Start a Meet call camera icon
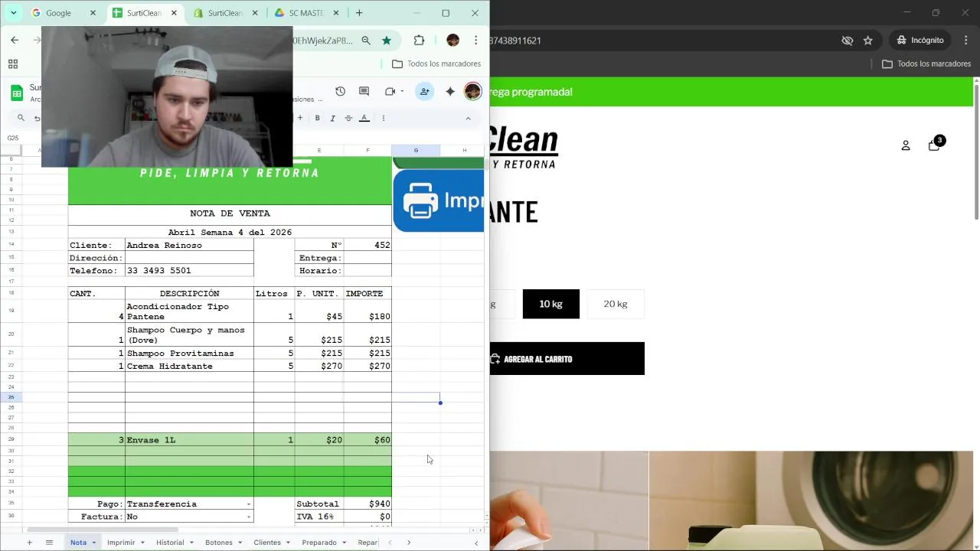980x551 pixels. coord(390,91)
